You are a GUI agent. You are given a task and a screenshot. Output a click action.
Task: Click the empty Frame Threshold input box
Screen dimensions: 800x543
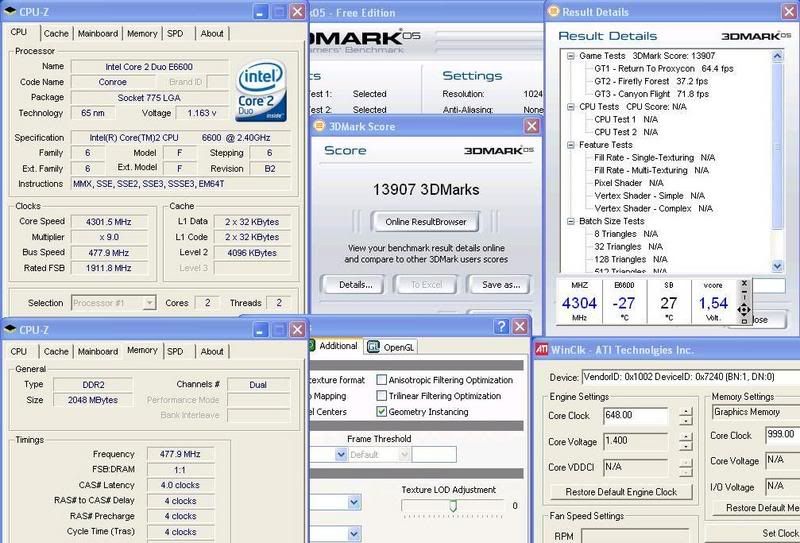(x=434, y=454)
